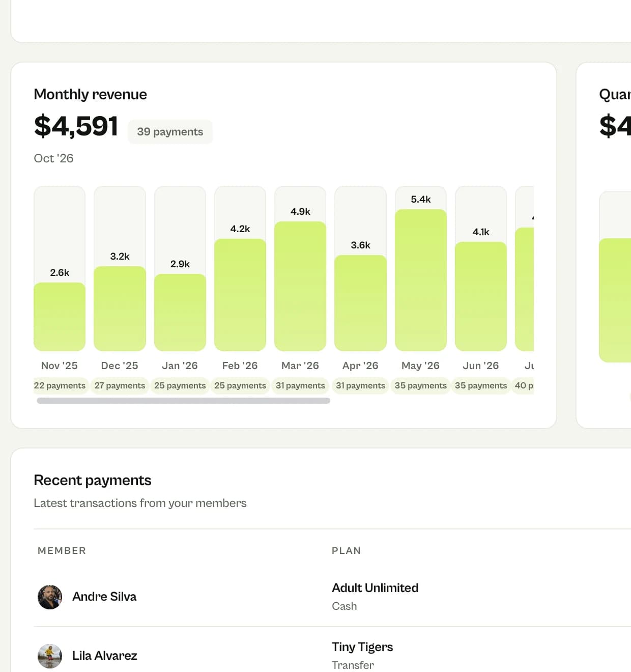The width and height of the screenshot is (631, 672).
Task: Click the Monthly revenue heading
Action: click(90, 94)
